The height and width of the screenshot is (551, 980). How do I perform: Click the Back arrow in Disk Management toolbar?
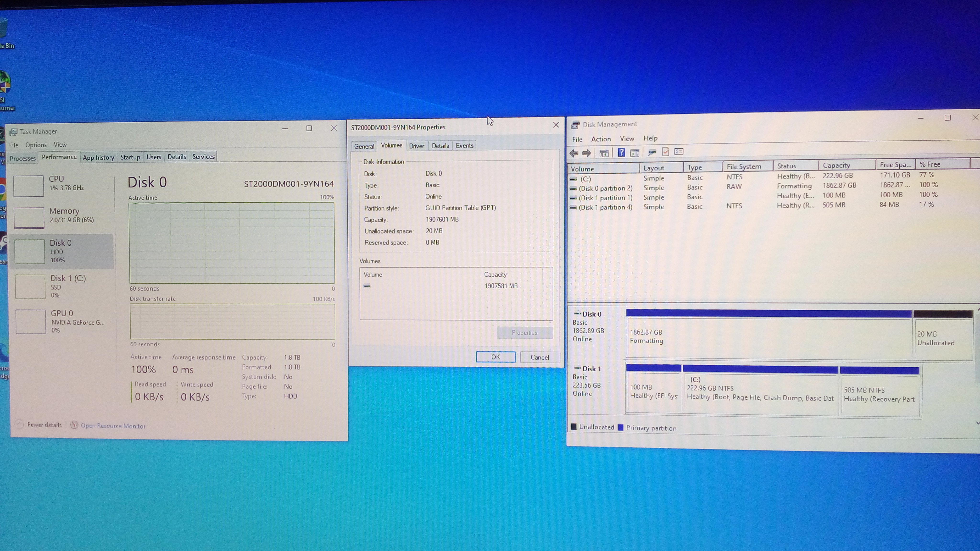pos(574,153)
